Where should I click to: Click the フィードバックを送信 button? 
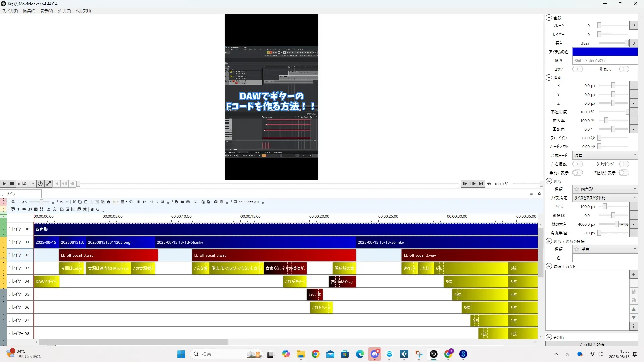[x=247, y=202]
